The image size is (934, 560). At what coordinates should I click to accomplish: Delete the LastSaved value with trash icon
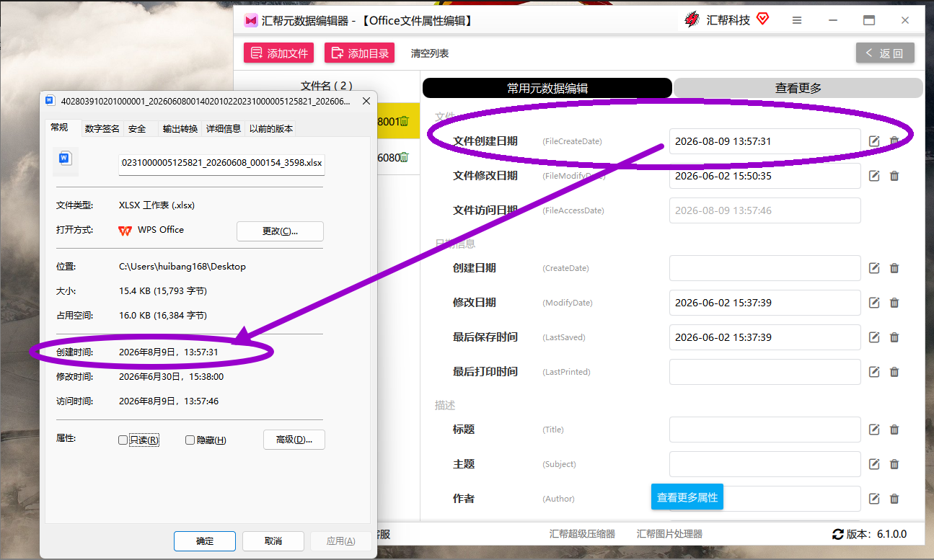(x=894, y=337)
